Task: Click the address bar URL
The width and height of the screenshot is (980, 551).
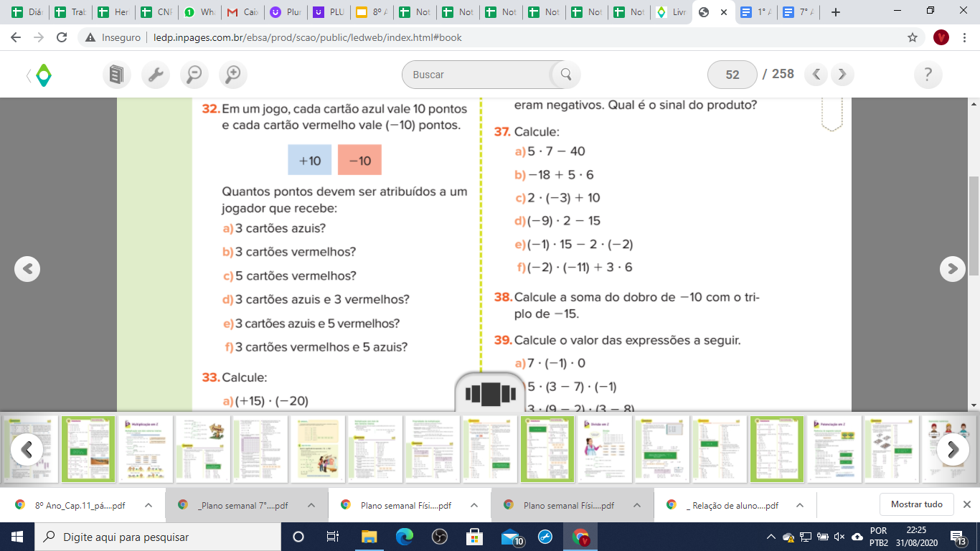Action: click(x=308, y=37)
